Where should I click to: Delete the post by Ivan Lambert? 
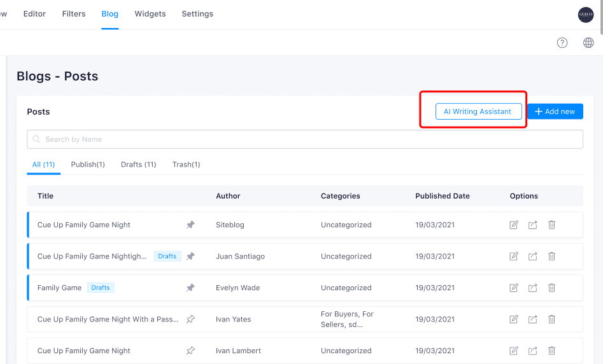click(551, 351)
